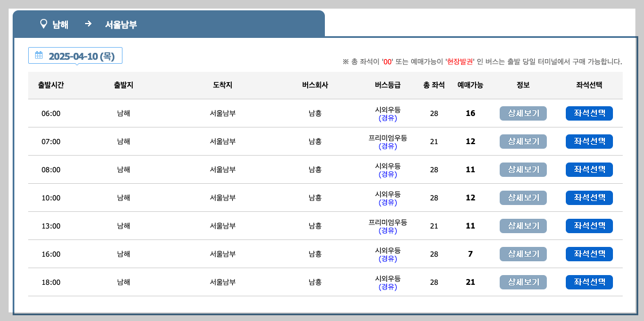Image resolution: width=644 pixels, height=321 pixels.
Task: Click 상세보기 for the 18:00 bus
Action: [x=523, y=282]
